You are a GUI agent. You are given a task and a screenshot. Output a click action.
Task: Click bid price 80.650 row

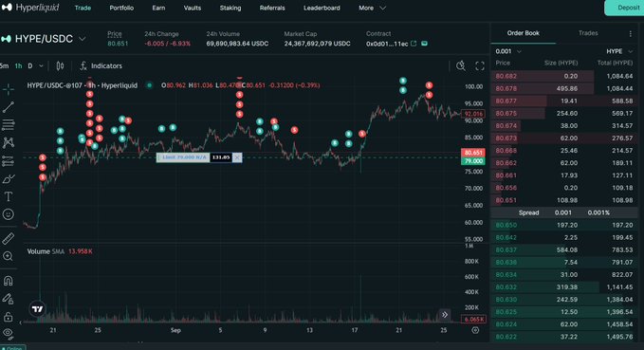point(564,225)
